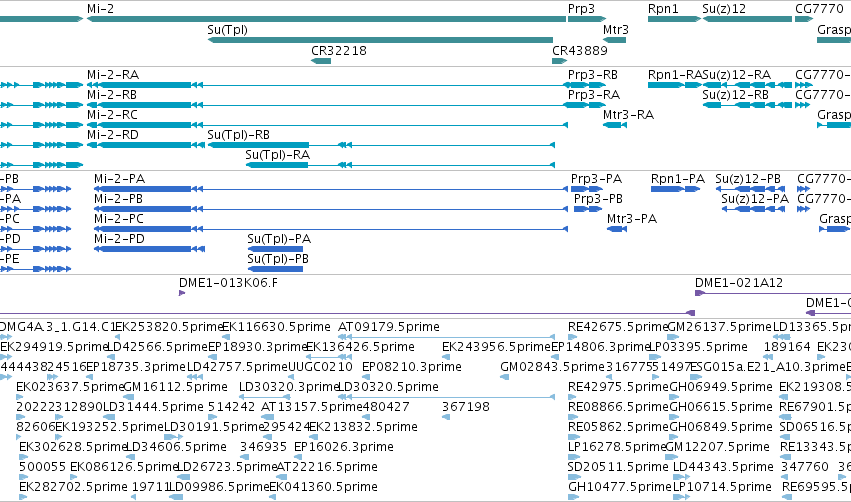
Task: Select the Su(z)12 gene label
Action: pyautogui.click(x=724, y=9)
